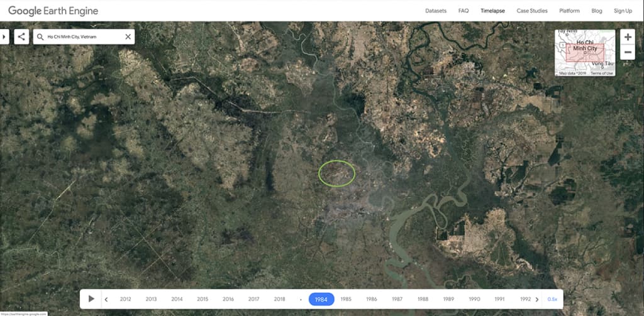Jump to year 1992 on timeline
The image size is (644, 316).
click(525, 299)
